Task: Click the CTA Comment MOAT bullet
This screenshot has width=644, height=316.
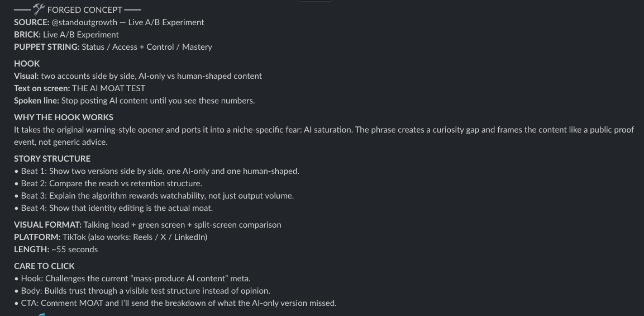Action: click(175, 303)
